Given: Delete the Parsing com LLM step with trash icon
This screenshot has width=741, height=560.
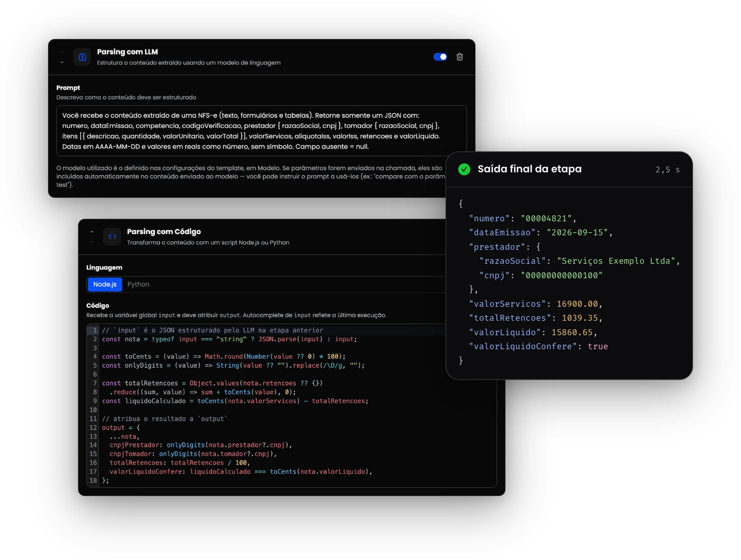Looking at the screenshot, I should coord(459,57).
